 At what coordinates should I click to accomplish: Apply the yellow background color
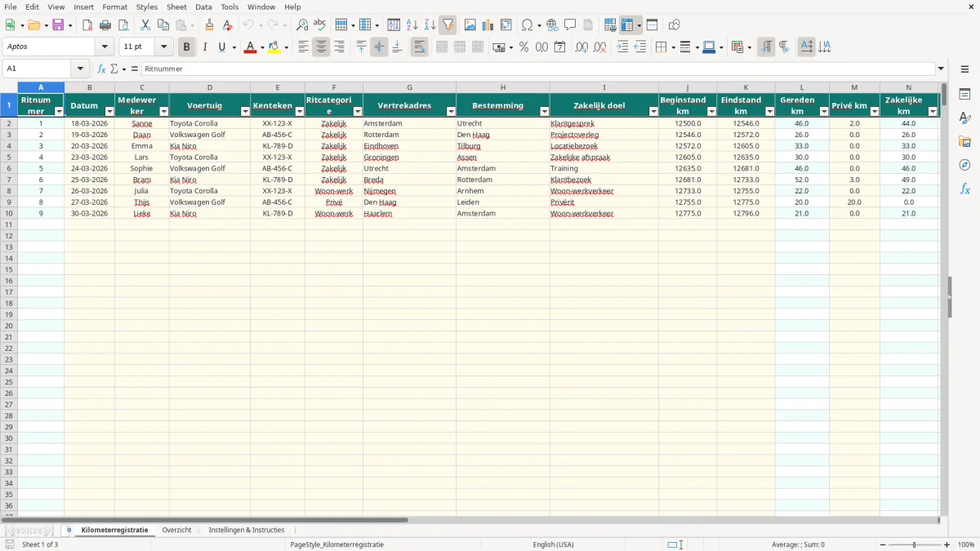pos(274,47)
